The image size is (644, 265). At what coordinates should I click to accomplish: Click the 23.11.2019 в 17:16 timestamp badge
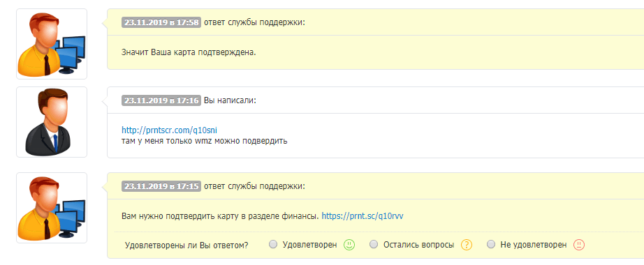[161, 100]
